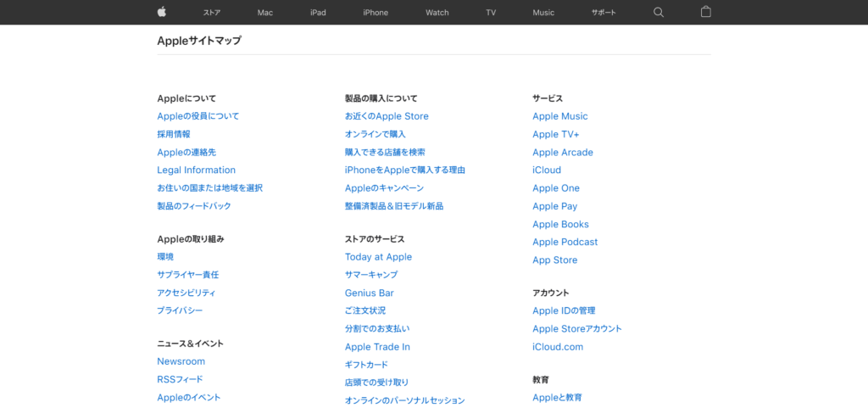Select iPhone in the top navigation

point(376,13)
